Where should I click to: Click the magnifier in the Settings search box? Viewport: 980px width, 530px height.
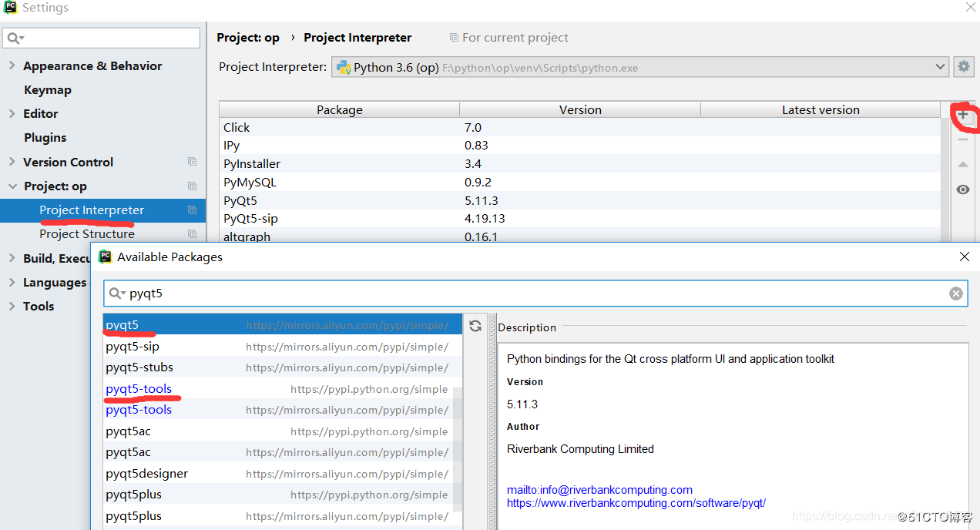click(x=14, y=36)
